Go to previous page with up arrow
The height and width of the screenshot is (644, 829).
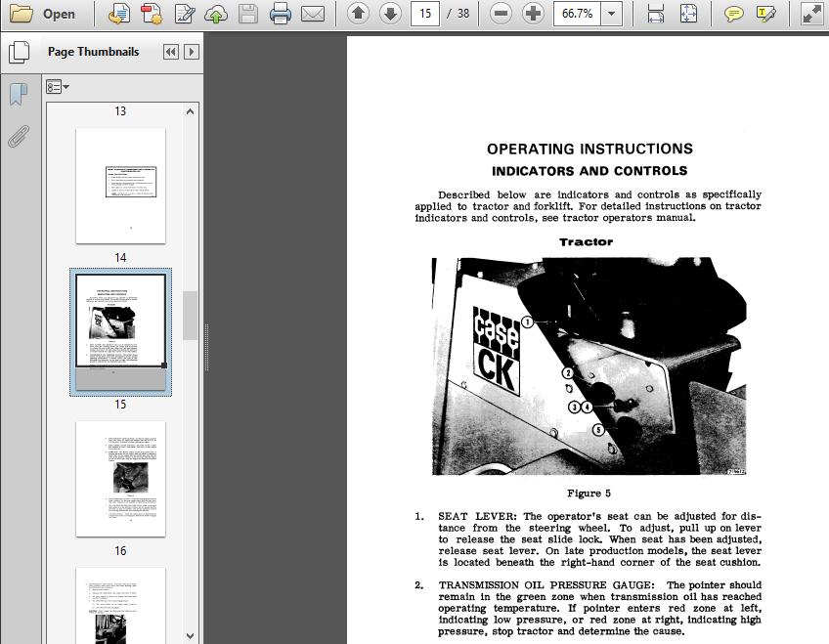pyautogui.click(x=358, y=14)
